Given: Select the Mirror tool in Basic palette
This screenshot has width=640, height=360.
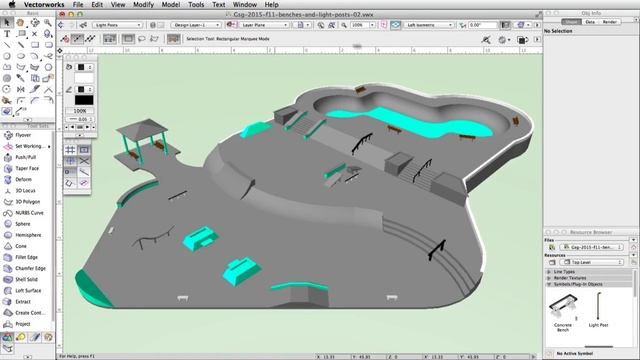Looking at the screenshot, I should pyautogui.click(x=20, y=89).
